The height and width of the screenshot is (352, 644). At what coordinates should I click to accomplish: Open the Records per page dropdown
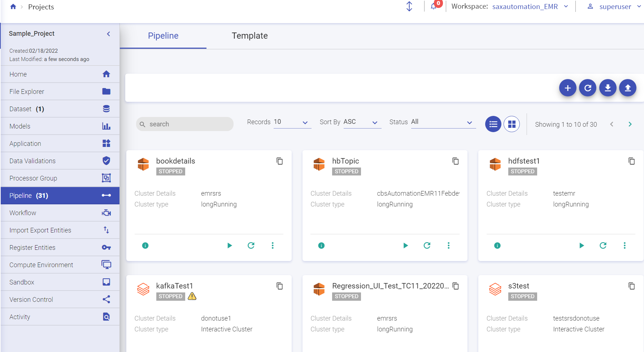292,122
